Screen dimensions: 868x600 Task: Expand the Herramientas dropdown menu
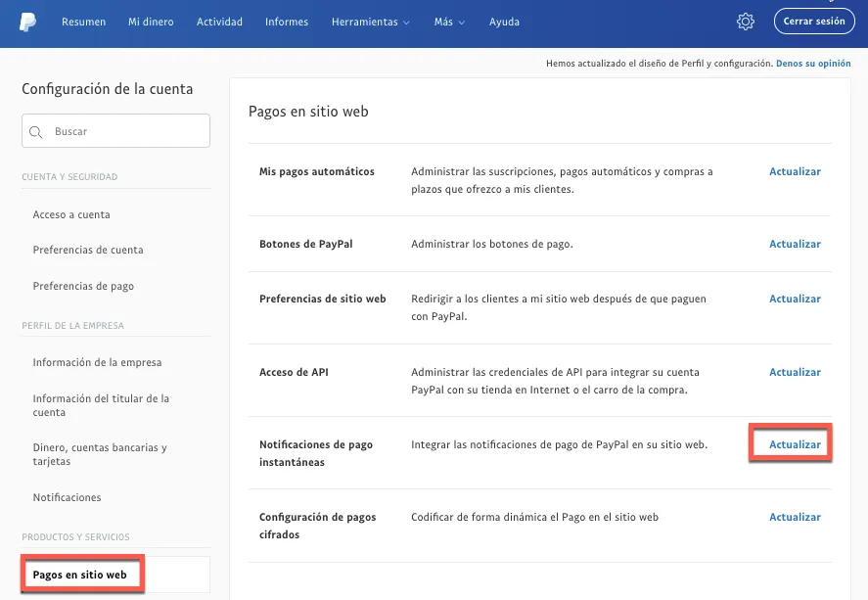370,23
